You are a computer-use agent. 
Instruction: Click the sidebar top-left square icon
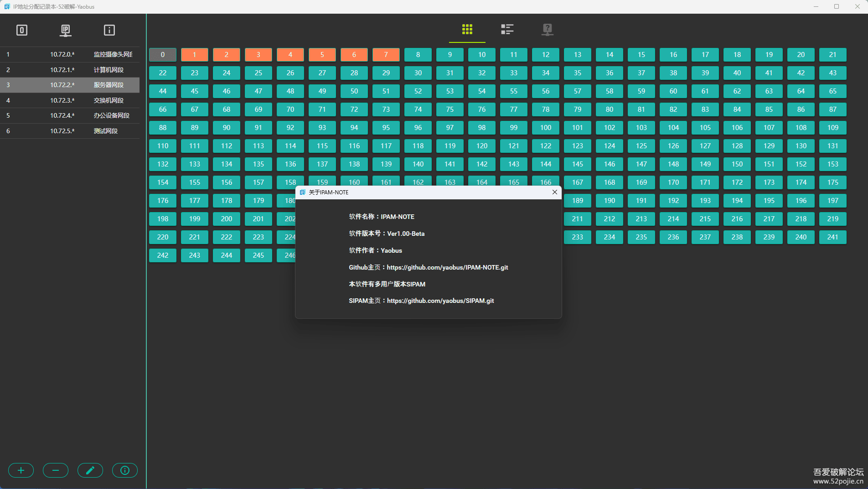[22, 31]
